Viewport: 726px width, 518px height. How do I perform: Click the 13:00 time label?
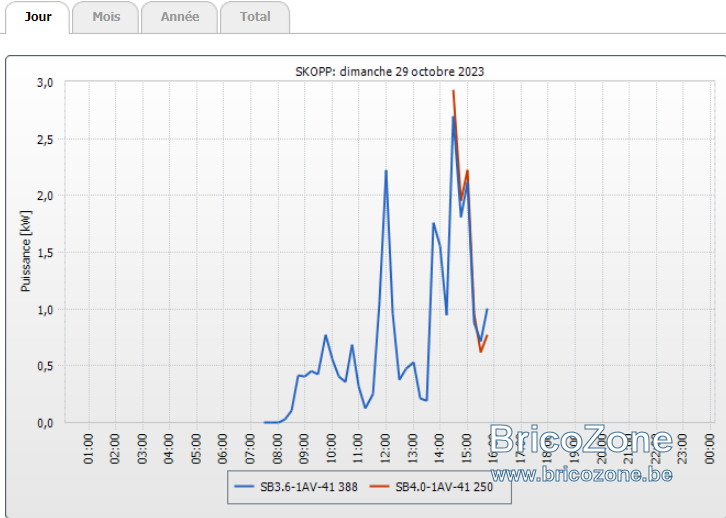(413, 449)
